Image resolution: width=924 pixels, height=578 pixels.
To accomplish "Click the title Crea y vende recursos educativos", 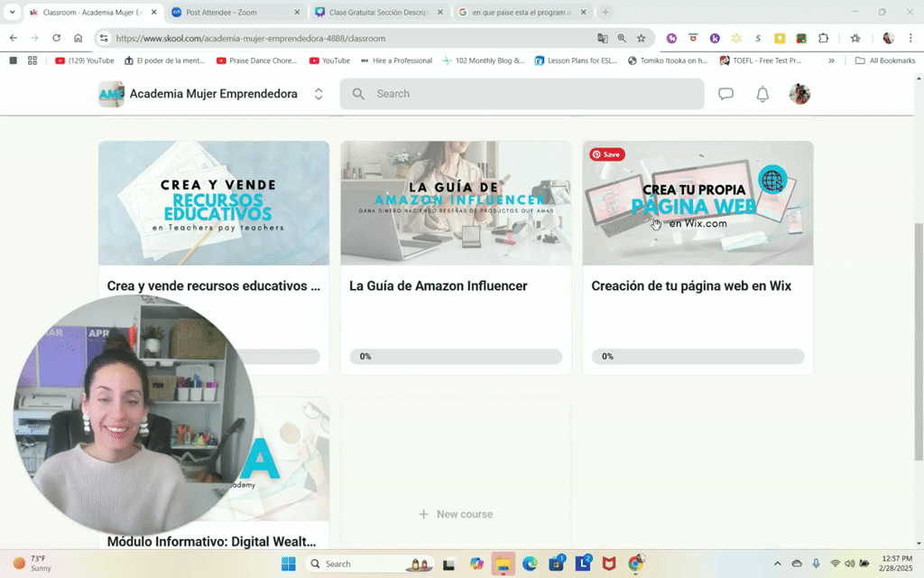I will (214, 286).
